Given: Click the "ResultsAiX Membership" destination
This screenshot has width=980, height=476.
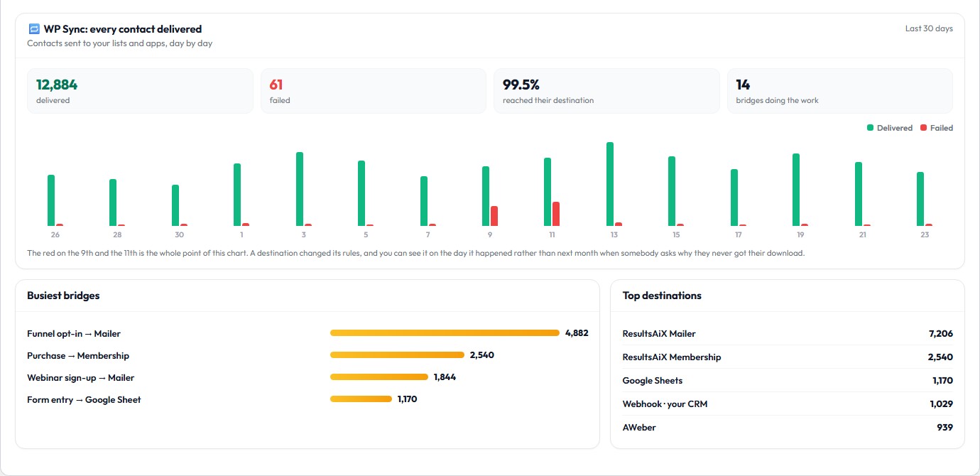Looking at the screenshot, I should 672,357.
